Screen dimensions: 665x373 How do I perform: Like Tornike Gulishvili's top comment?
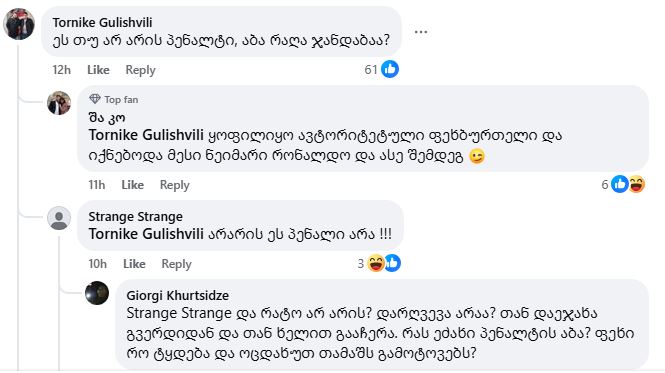(x=98, y=70)
